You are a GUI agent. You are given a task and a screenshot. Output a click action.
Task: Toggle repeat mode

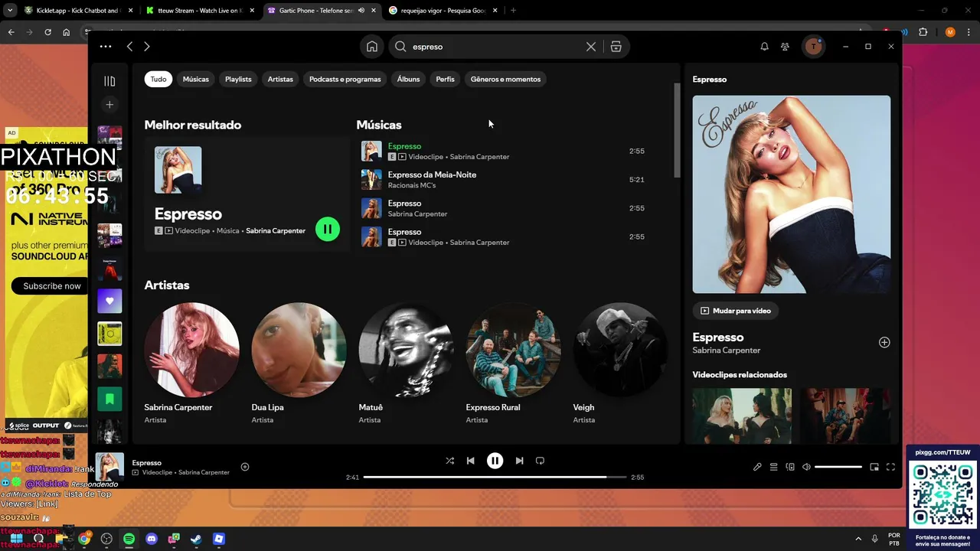click(x=540, y=461)
